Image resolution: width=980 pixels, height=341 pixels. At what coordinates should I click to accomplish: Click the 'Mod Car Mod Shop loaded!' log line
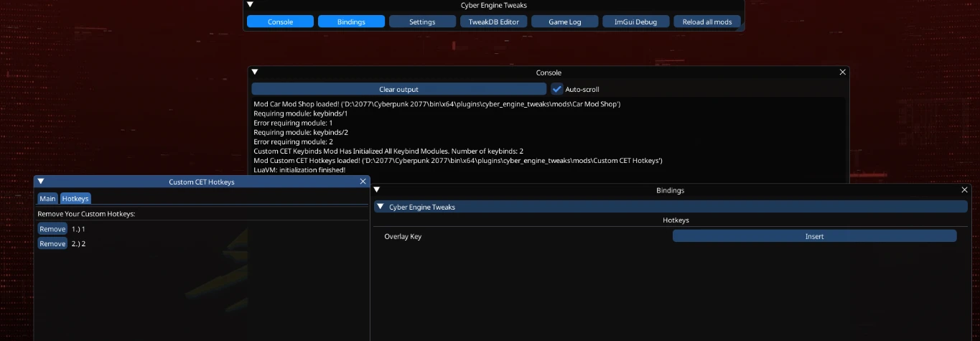tap(437, 104)
